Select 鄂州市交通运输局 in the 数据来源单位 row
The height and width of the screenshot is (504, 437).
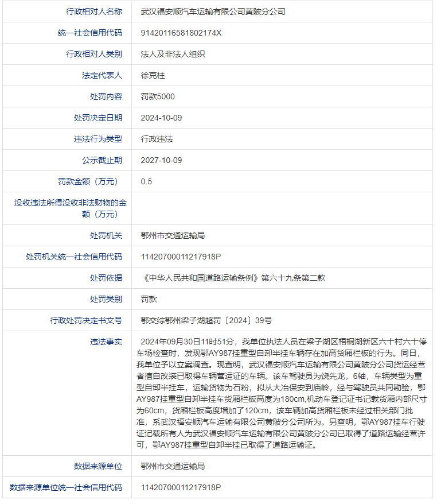click(x=173, y=466)
